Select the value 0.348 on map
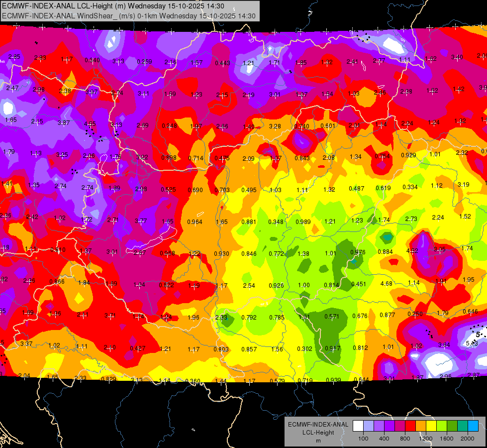 [x=276, y=222]
